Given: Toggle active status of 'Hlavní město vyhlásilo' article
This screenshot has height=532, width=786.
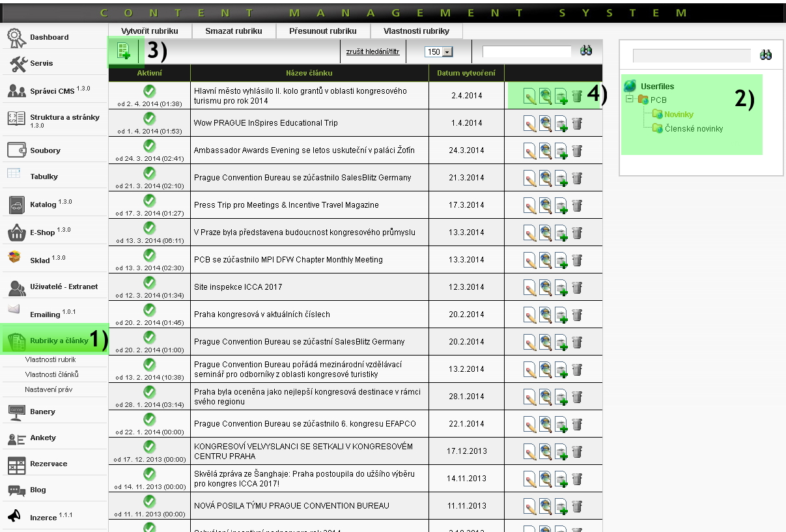Looking at the screenshot, I should [149, 91].
